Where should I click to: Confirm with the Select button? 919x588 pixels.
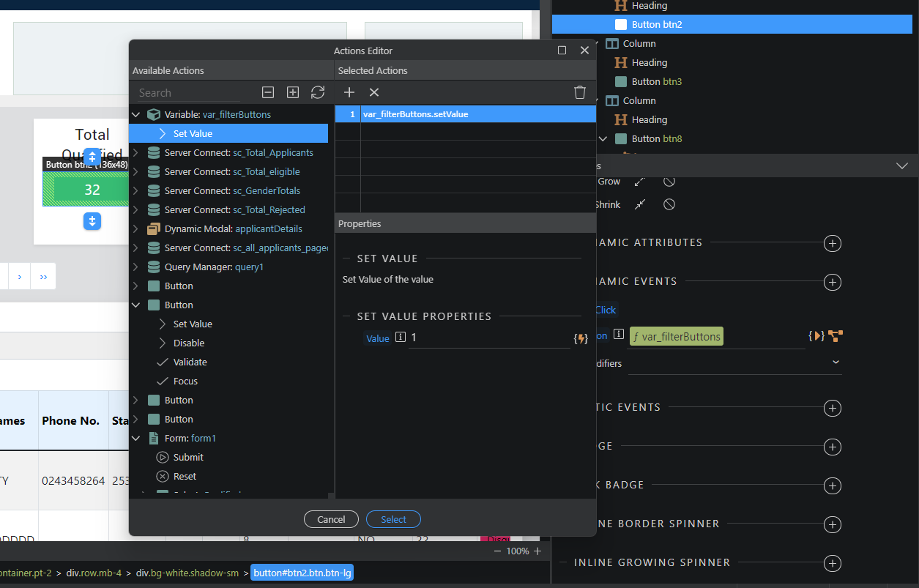(393, 519)
